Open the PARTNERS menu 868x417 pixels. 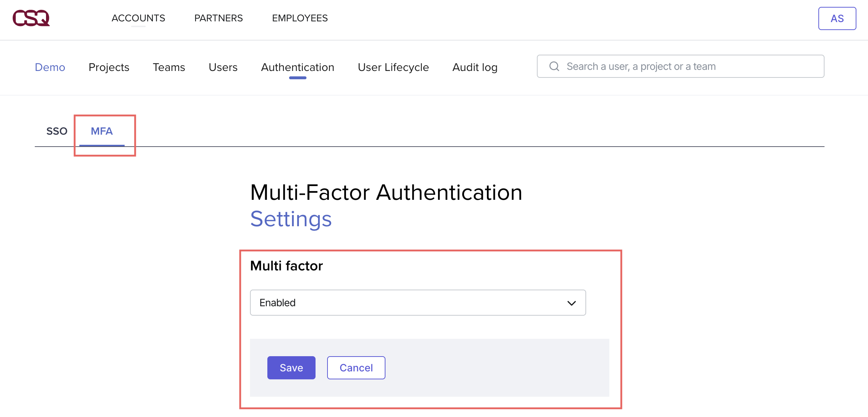(218, 18)
